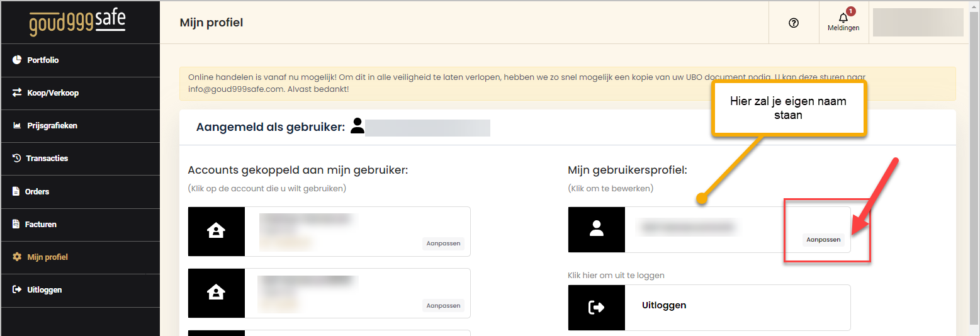This screenshot has height=336, width=980.
Task: Click the Uitloggen card in profile section
Action: [709, 308]
